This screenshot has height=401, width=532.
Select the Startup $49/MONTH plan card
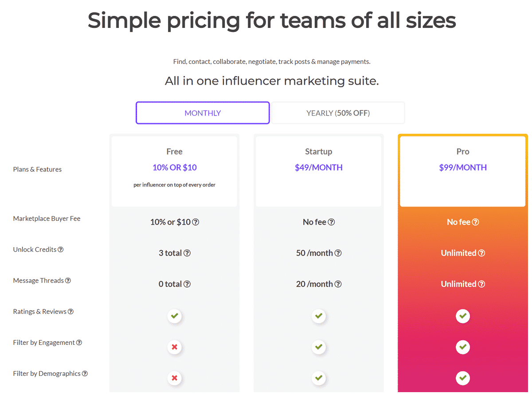[x=318, y=171]
